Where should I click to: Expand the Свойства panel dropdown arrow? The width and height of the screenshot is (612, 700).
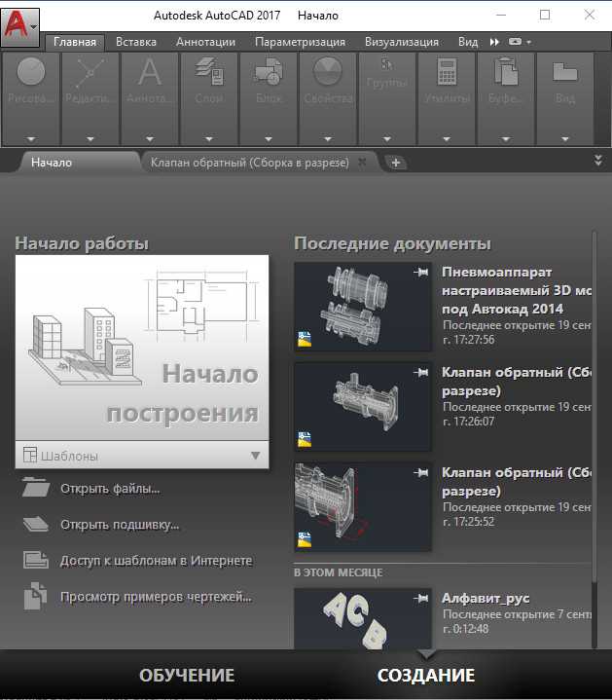[x=328, y=139]
